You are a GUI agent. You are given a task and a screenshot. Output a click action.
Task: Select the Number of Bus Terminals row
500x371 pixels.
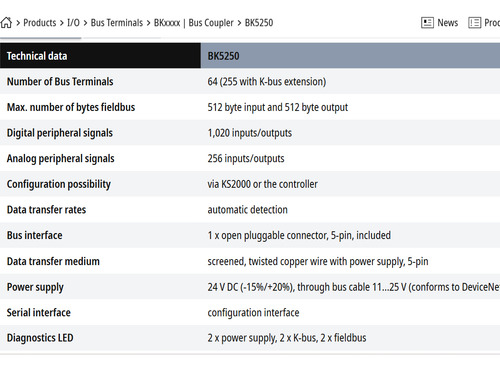(250, 81)
